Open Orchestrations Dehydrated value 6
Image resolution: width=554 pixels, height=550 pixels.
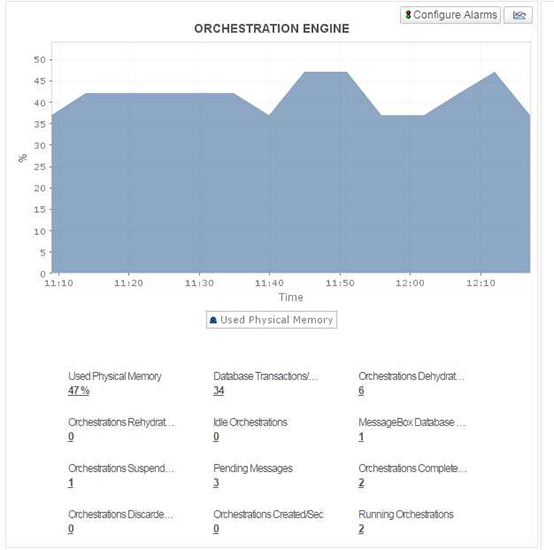361,391
